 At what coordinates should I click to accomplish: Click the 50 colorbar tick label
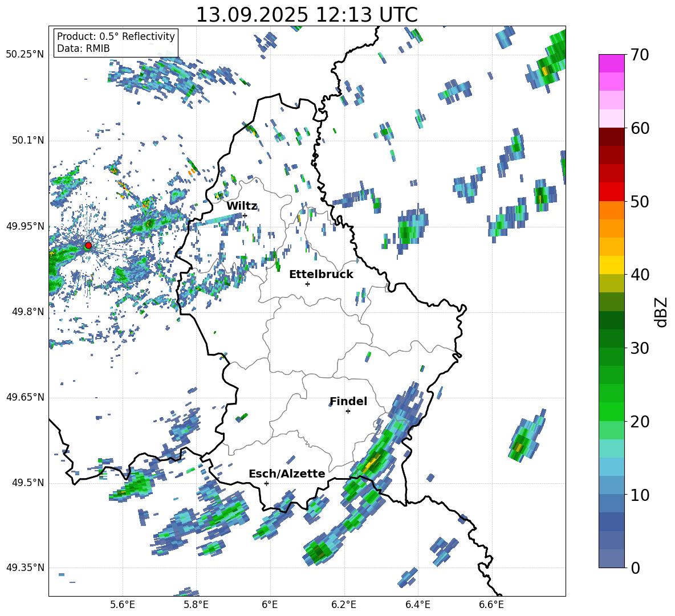point(639,202)
